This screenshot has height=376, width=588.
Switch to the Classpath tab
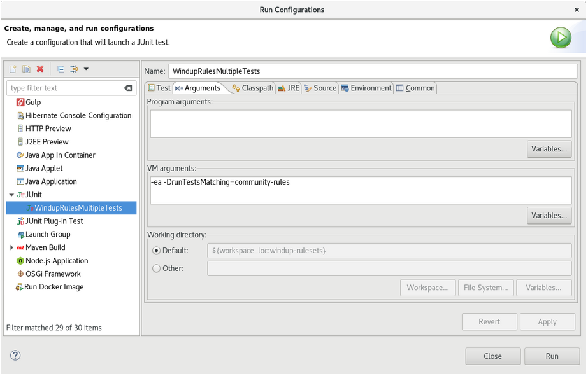click(253, 88)
